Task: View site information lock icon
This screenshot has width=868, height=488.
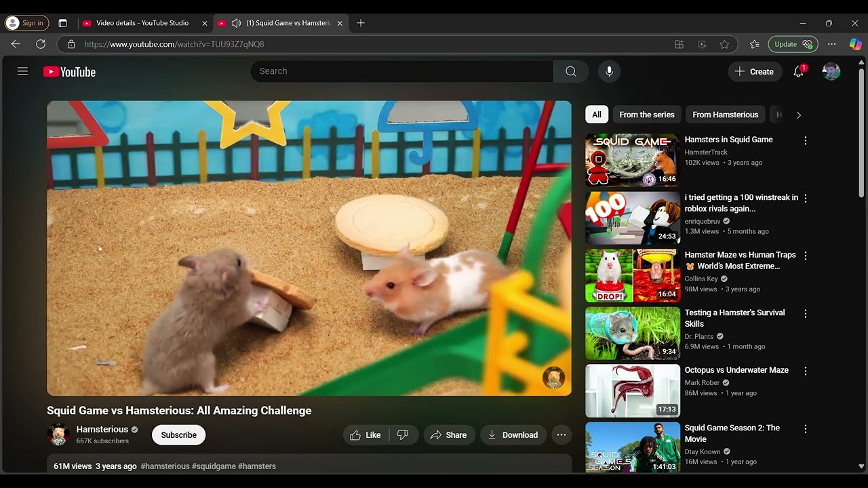Action: (71, 44)
